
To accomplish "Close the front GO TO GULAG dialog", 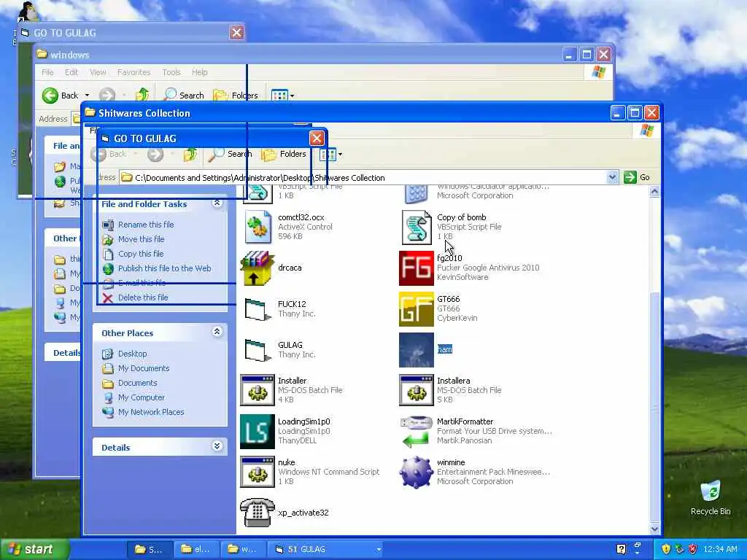I will 317,139.
